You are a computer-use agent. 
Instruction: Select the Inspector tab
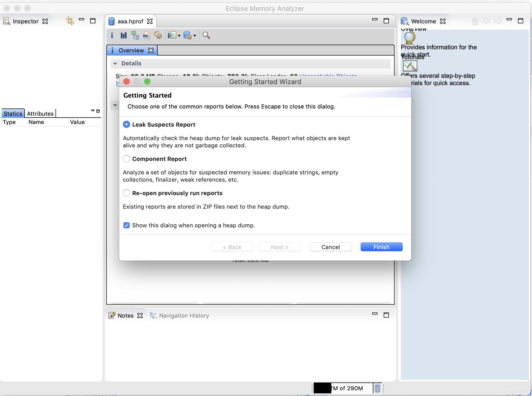pyautogui.click(x=26, y=21)
